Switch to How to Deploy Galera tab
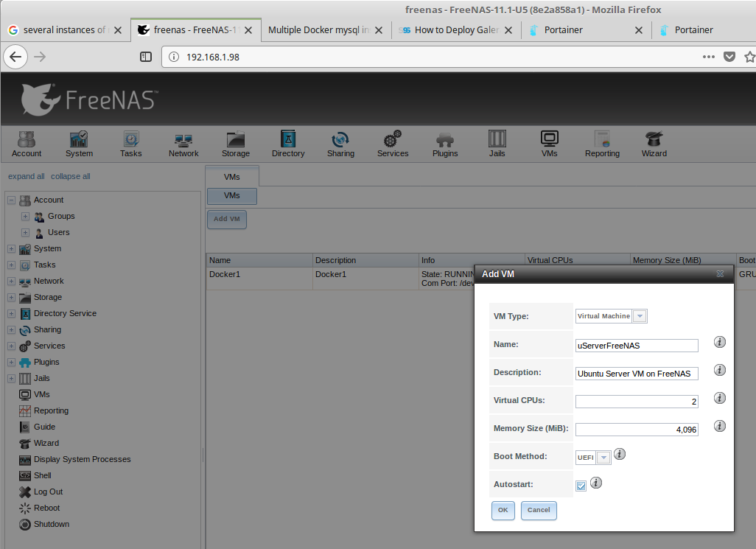 (456, 30)
